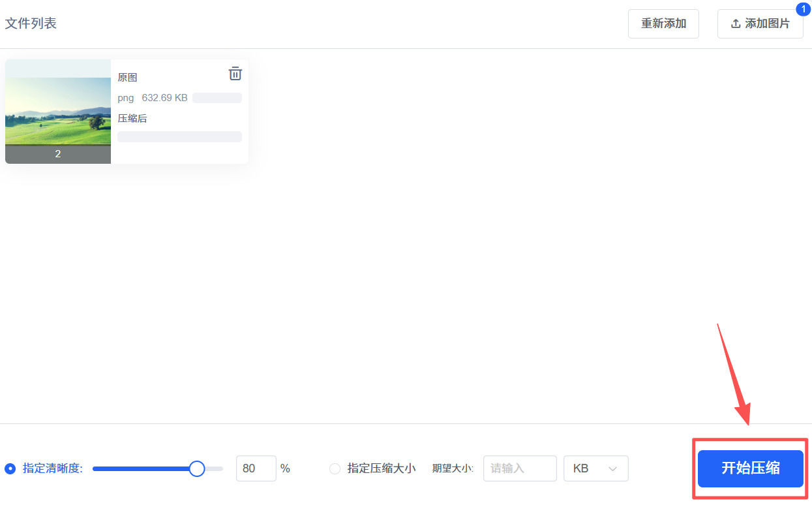Click the file name "2" under thumbnail
The height and width of the screenshot is (505, 812).
58,155
